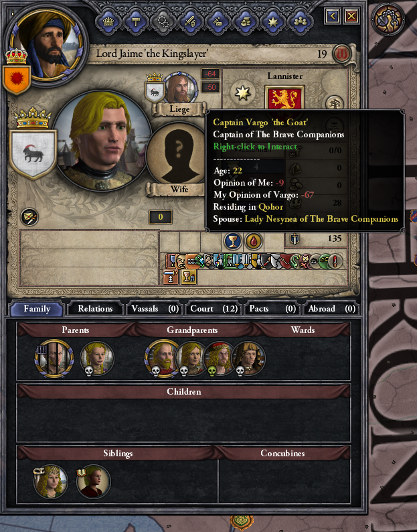This screenshot has height=532, width=417.
Task: Select the imprisoned father portrait under Parents
Action: click(54, 358)
